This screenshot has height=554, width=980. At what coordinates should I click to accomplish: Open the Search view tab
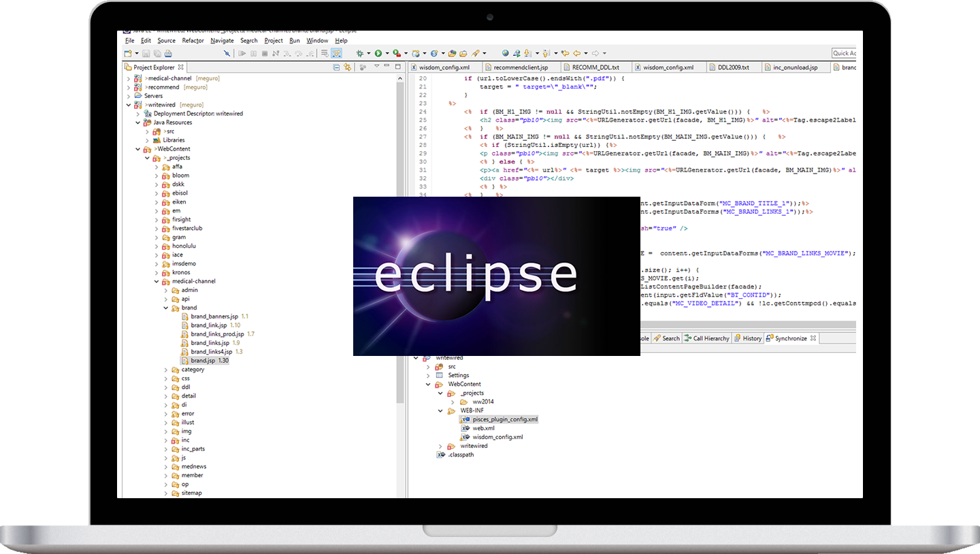(x=666, y=338)
